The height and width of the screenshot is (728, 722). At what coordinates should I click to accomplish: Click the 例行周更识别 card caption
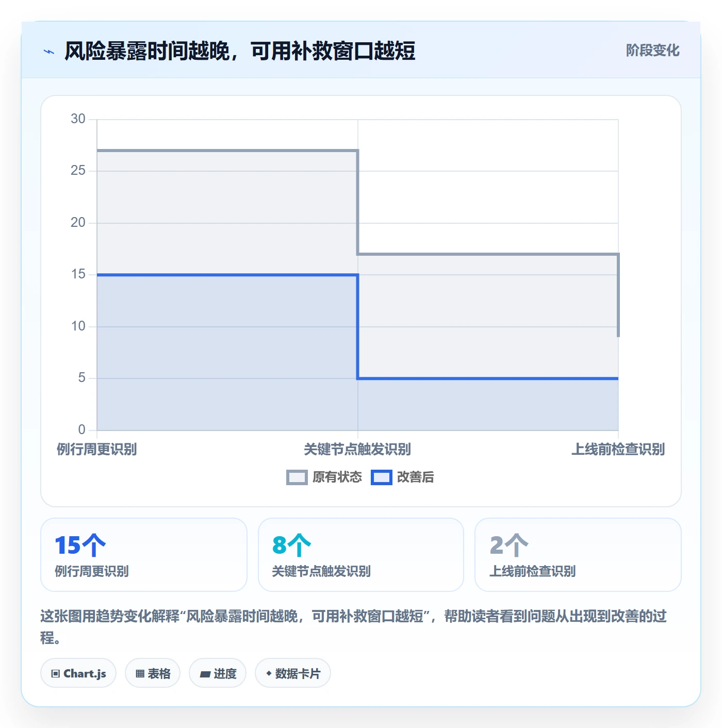[x=92, y=571]
